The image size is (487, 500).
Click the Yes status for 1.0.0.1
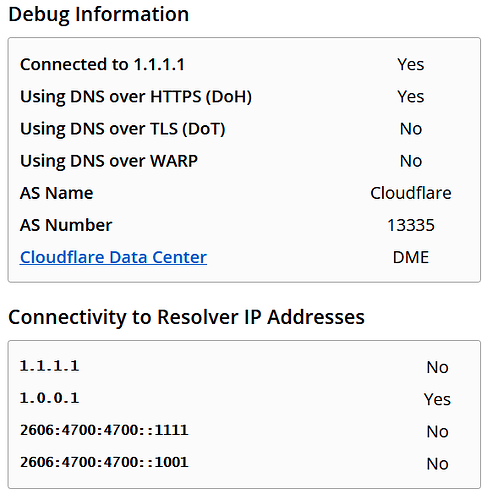click(x=437, y=399)
